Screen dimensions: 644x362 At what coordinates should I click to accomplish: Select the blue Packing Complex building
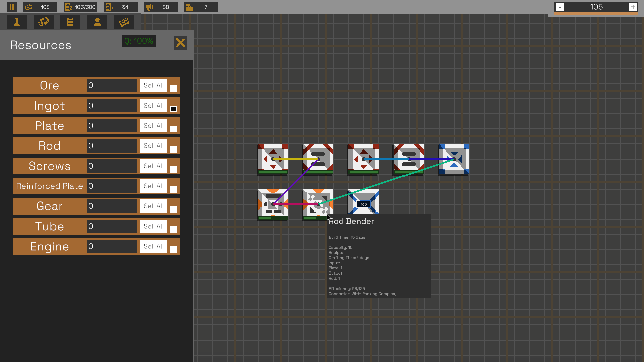pyautogui.click(x=454, y=159)
